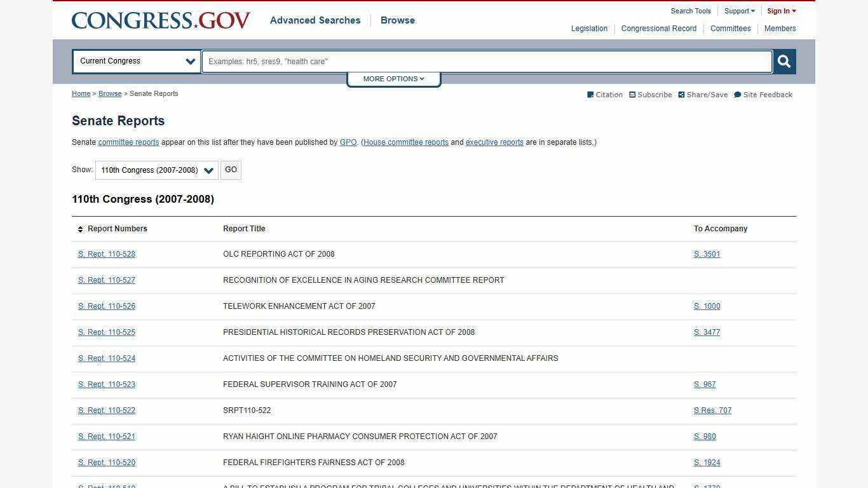Open Advanced Searches
868x488 pixels.
click(315, 20)
